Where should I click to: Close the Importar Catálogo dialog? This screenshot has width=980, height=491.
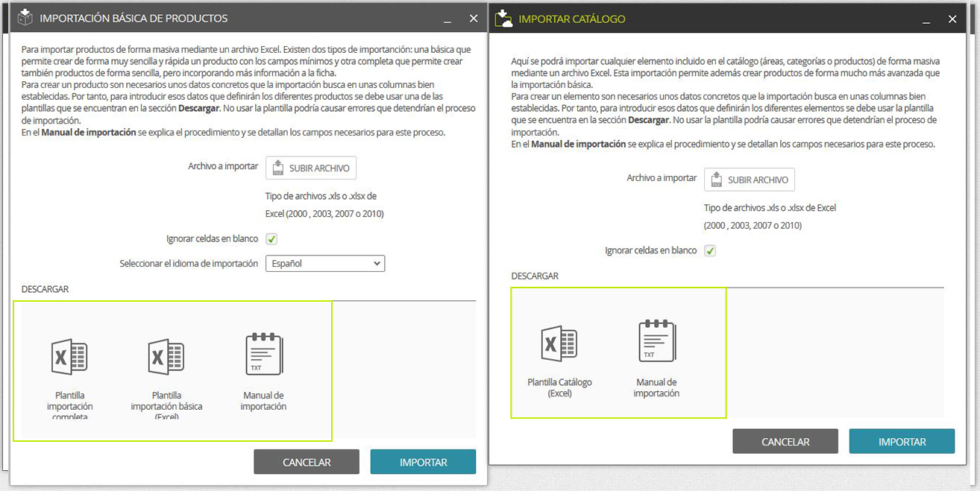pyautogui.click(x=952, y=19)
